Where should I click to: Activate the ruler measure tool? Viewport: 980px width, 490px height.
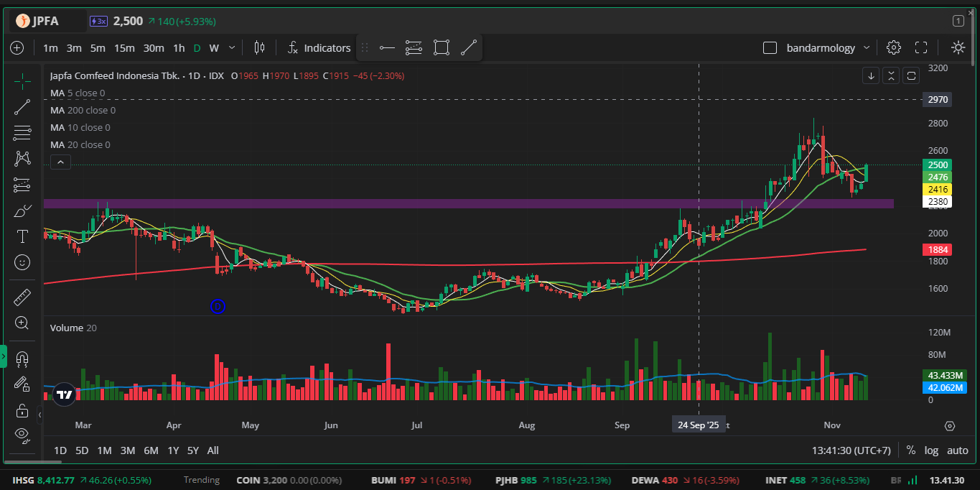pos(22,297)
